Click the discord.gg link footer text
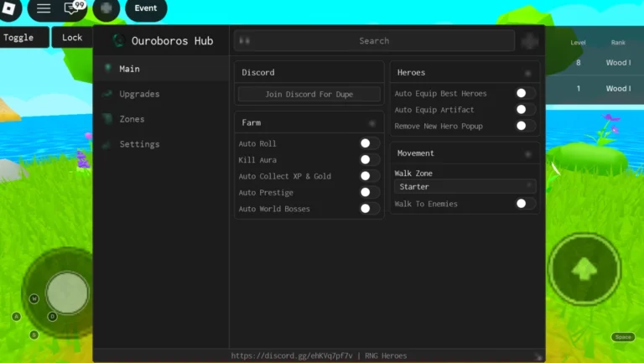This screenshot has height=363, width=644. (292, 355)
